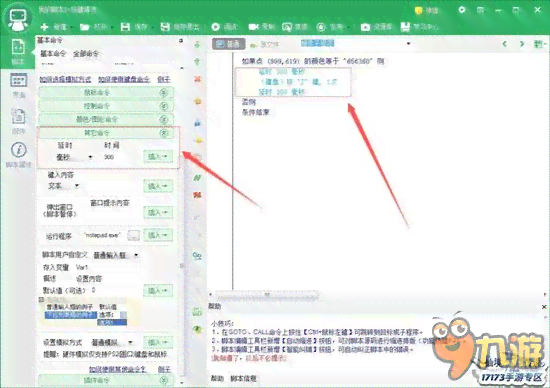Open the 普通输入框 type dropdown
This screenshot has height=388, width=550.
coord(116,255)
